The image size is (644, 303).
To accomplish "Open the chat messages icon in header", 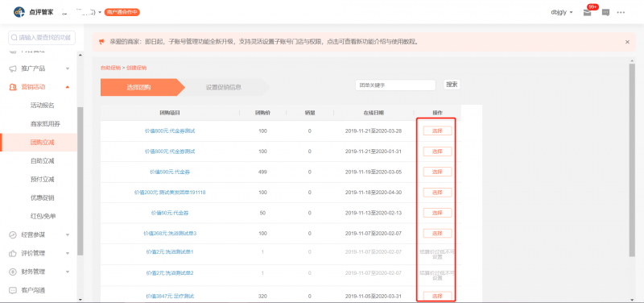I will pyautogui.click(x=605, y=12).
